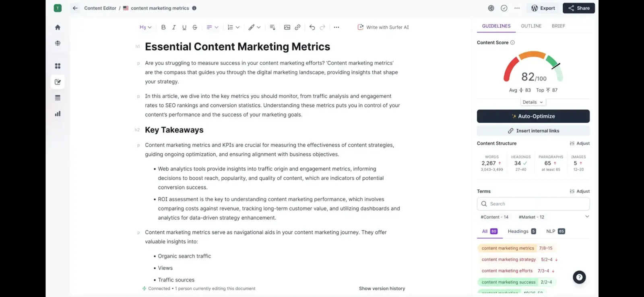Click the Content Editor breadcrumb link
Viewport: 644px width, 297px height.
click(100, 8)
